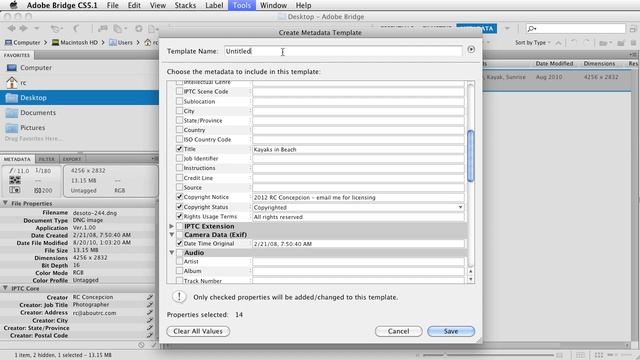Rotate image clockwise icon
The image size is (640, 360).
(x=586, y=43)
